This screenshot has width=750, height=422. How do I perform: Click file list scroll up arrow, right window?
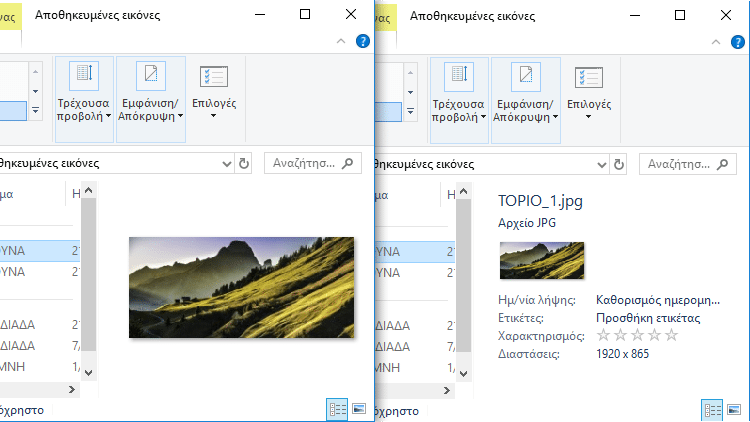coord(463,191)
